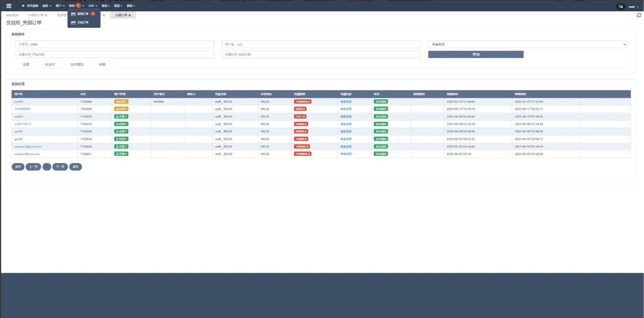
Task: Select the 未支付 status filter tab
Action: 50,65
